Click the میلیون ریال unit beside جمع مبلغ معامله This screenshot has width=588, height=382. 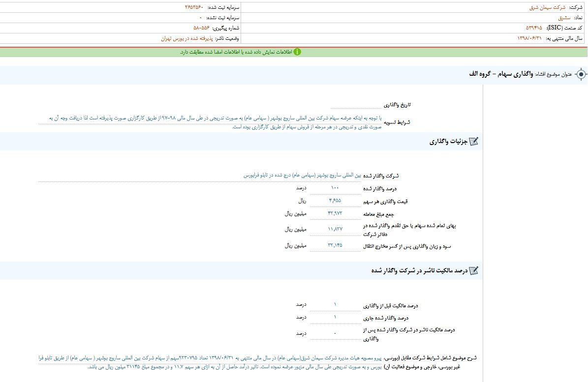click(296, 214)
